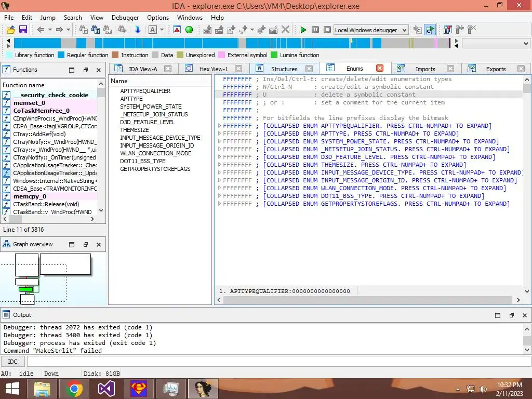Click the text search binoculars icon

pyautogui.click(x=96, y=30)
